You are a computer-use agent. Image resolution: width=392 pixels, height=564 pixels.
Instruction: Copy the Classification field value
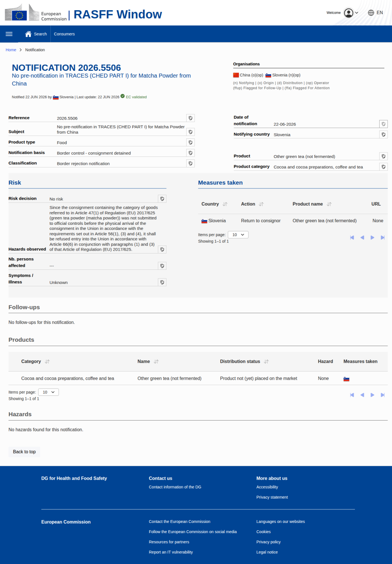191,163
